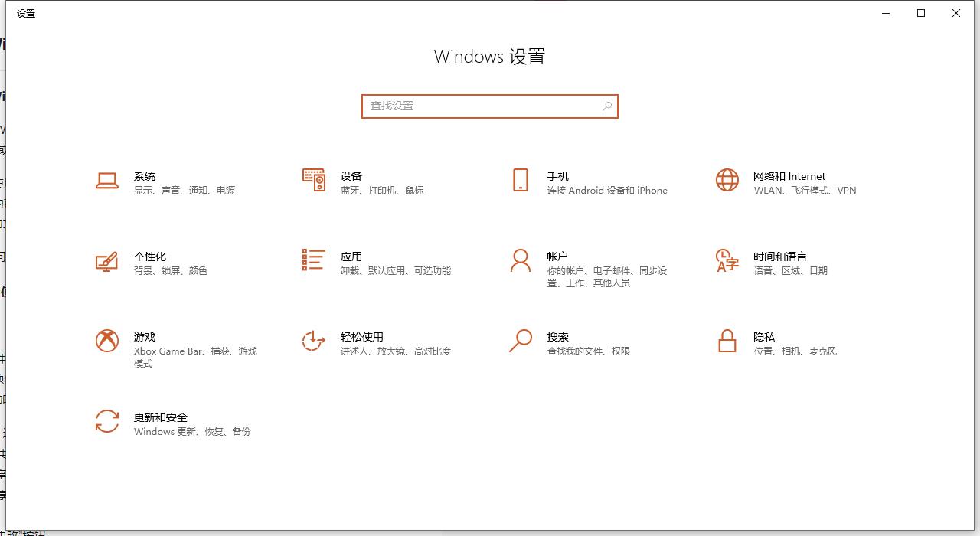Select the 帐户 person icon

click(521, 262)
